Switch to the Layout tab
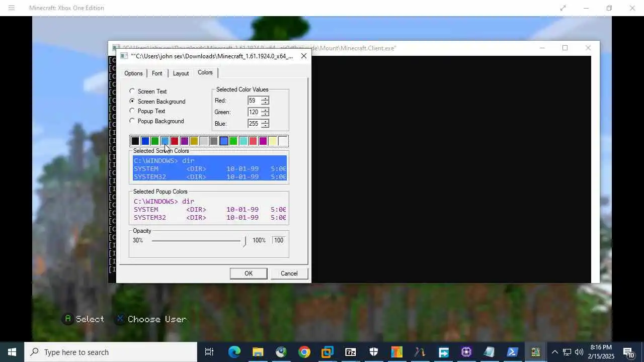 pos(181,73)
